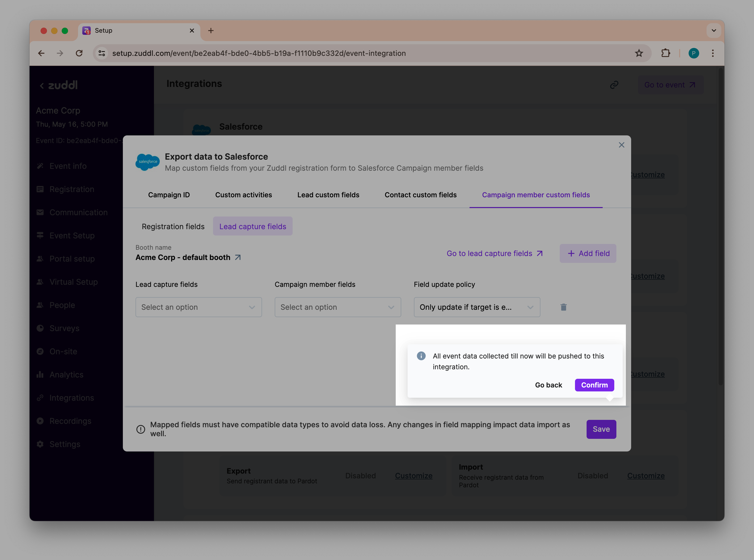754x560 pixels.
Task: Select the Registration fields sub-tab
Action: pyautogui.click(x=173, y=227)
